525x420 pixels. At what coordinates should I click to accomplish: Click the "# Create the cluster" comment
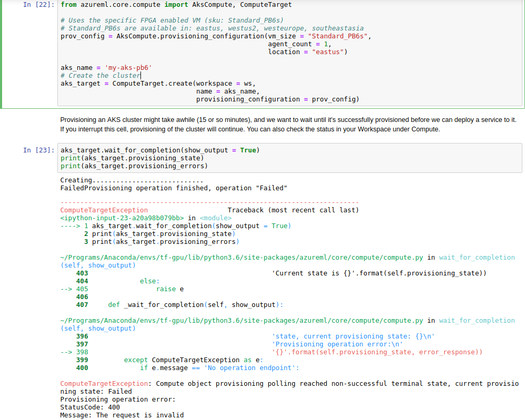[100, 76]
